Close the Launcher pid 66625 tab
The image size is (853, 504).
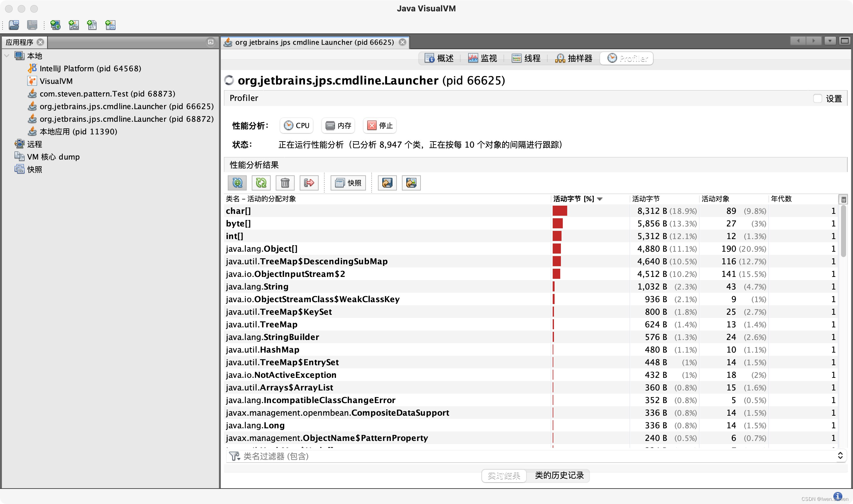(x=403, y=42)
